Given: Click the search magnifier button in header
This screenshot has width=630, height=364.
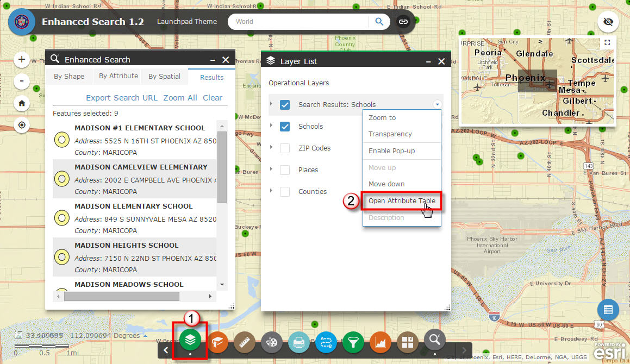Looking at the screenshot, I should pyautogui.click(x=379, y=22).
